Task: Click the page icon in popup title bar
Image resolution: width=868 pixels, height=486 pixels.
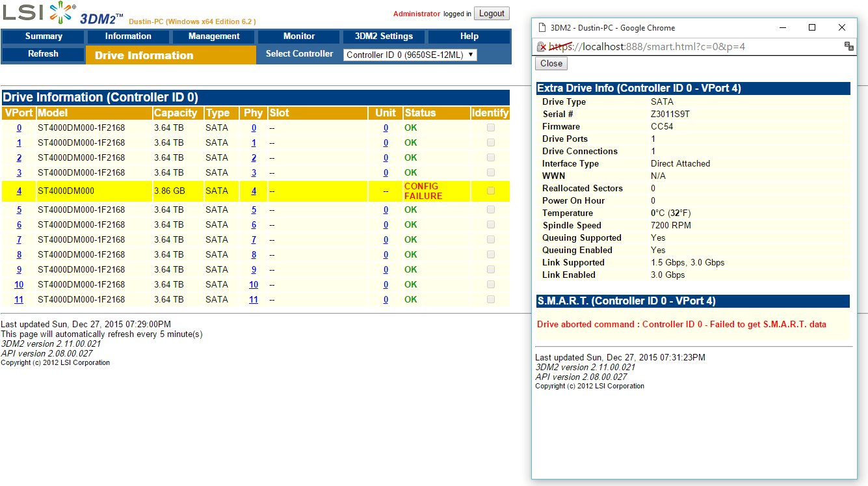Action: coord(541,27)
